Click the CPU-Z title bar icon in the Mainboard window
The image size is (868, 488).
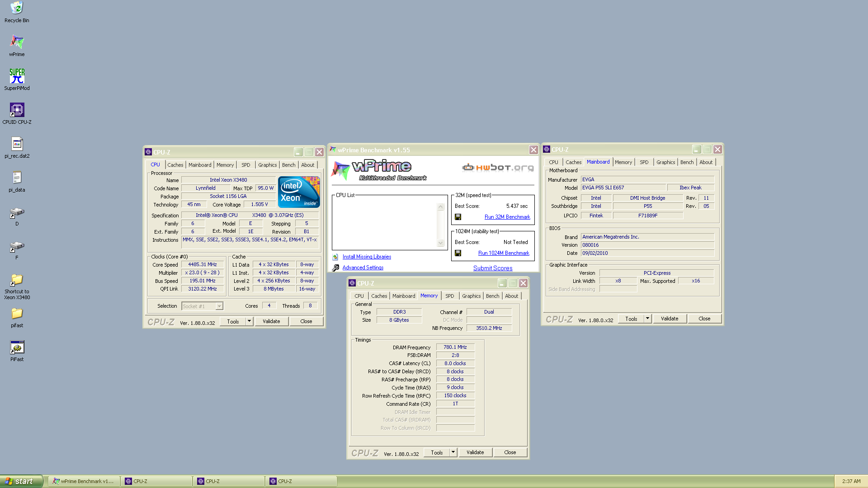(x=547, y=150)
